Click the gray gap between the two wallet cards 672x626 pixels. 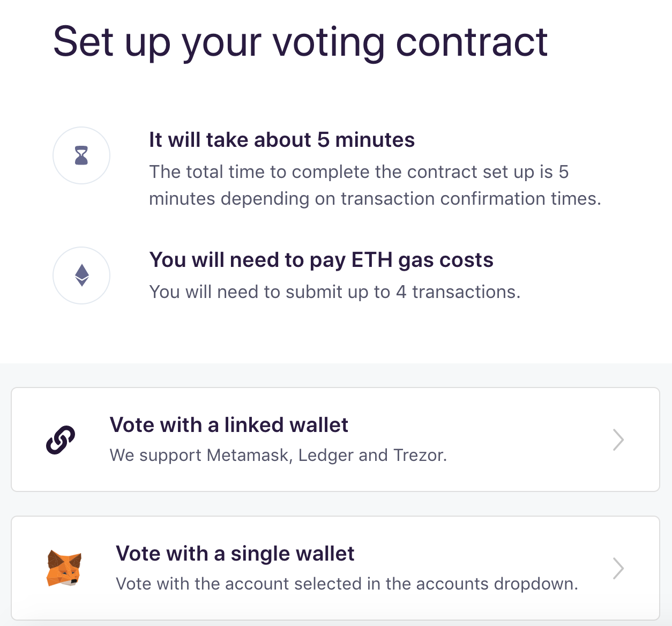[x=335, y=504]
